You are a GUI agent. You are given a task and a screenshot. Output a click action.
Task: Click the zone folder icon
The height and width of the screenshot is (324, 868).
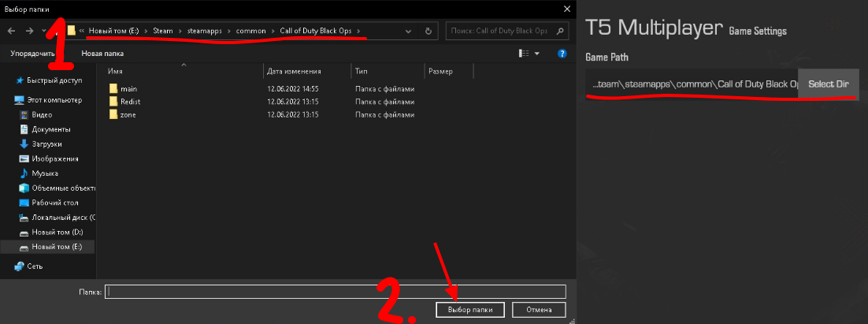pyautogui.click(x=113, y=114)
